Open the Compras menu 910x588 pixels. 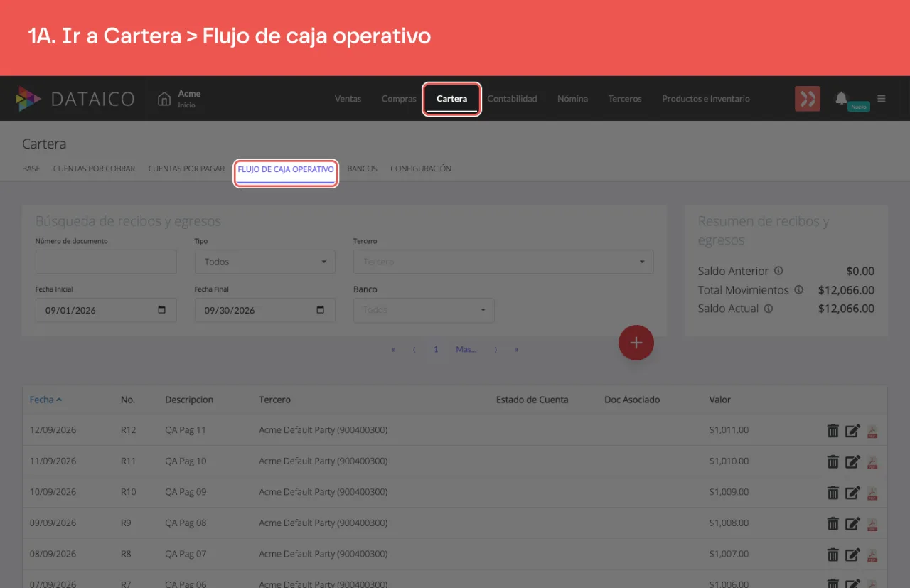[x=399, y=99]
